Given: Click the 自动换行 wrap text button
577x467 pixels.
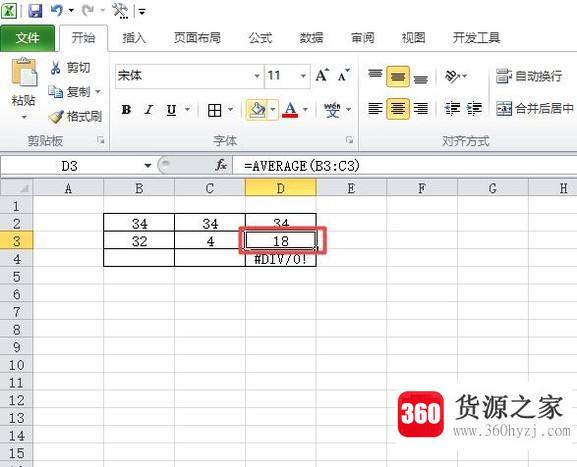Looking at the screenshot, I should point(529,76).
